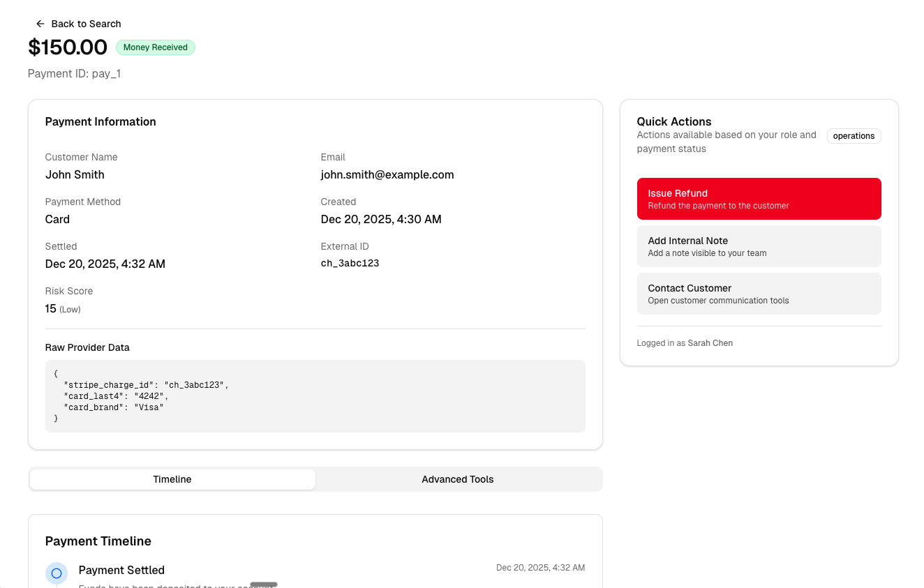924x588 pixels.
Task: Click the Payment Settled timeline circle marker
Action: (56, 573)
